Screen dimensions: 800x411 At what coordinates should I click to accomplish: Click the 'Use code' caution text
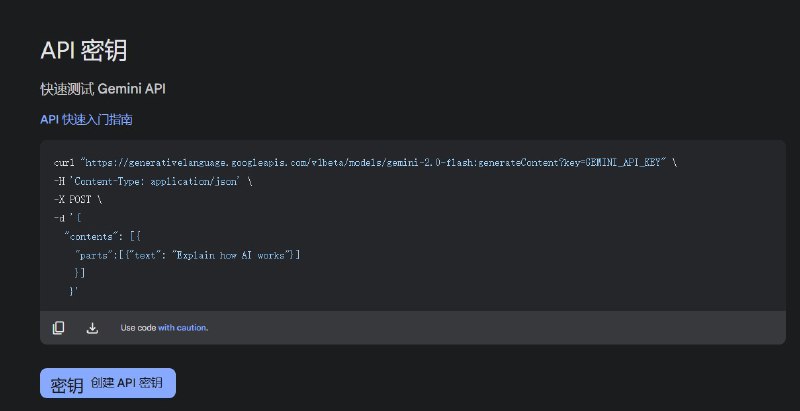[x=138, y=328]
